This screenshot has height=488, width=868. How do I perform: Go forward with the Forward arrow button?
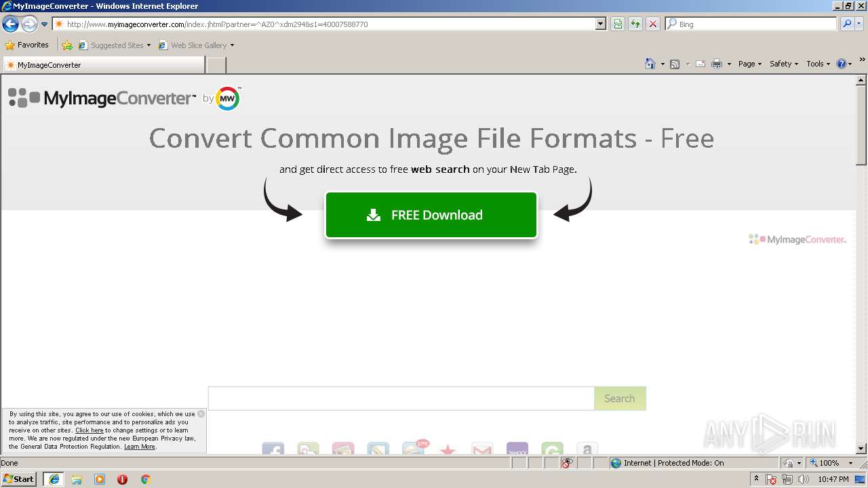tap(29, 24)
